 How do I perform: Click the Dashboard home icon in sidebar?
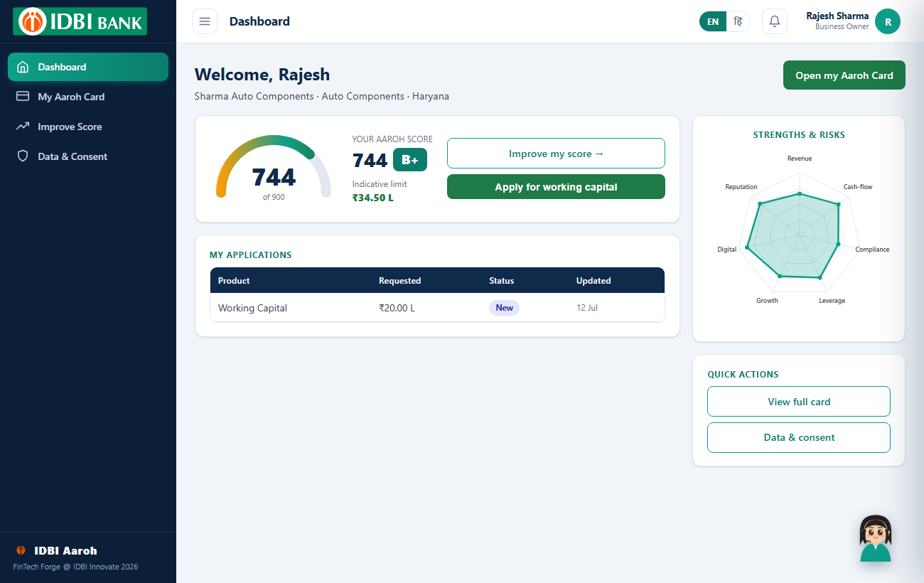coord(23,67)
